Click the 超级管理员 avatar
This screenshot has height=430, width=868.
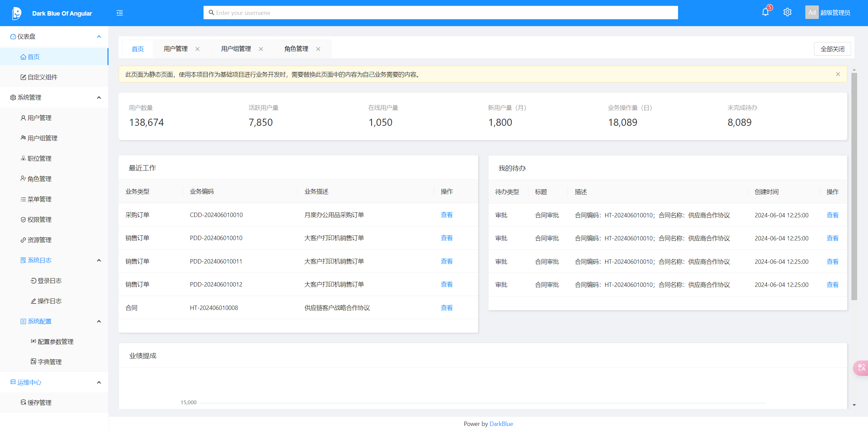click(812, 13)
